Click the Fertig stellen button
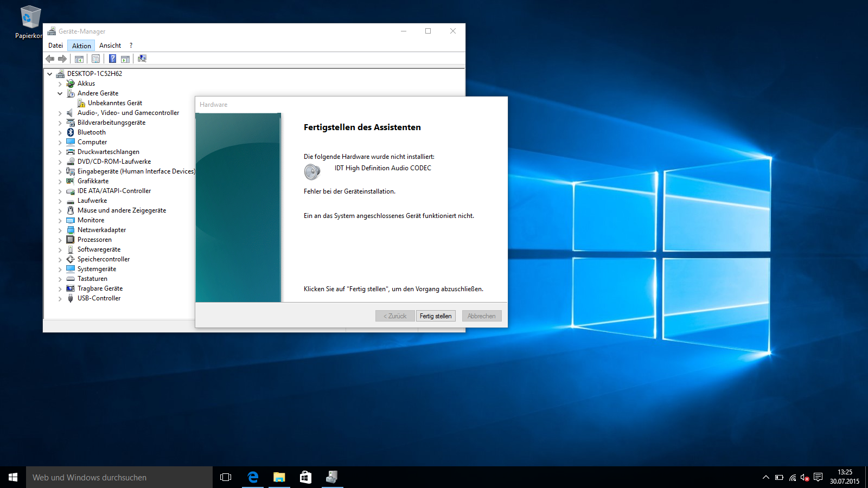The width and height of the screenshot is (868, 488). click(436, 316)
